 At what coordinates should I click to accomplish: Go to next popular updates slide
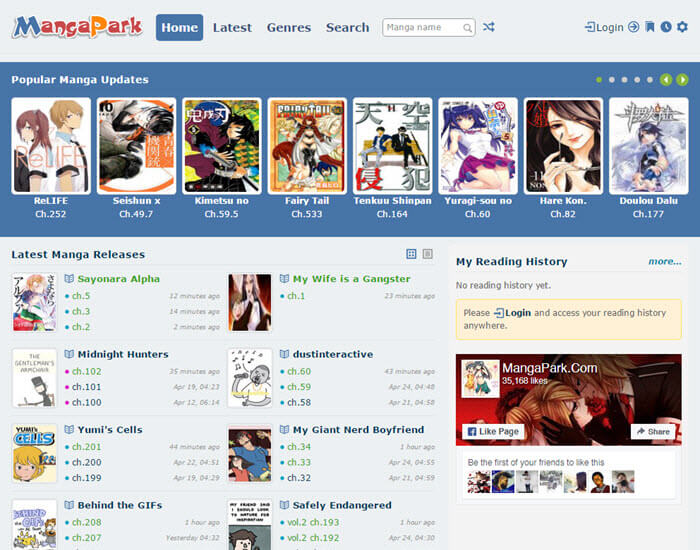click(682, 80)
